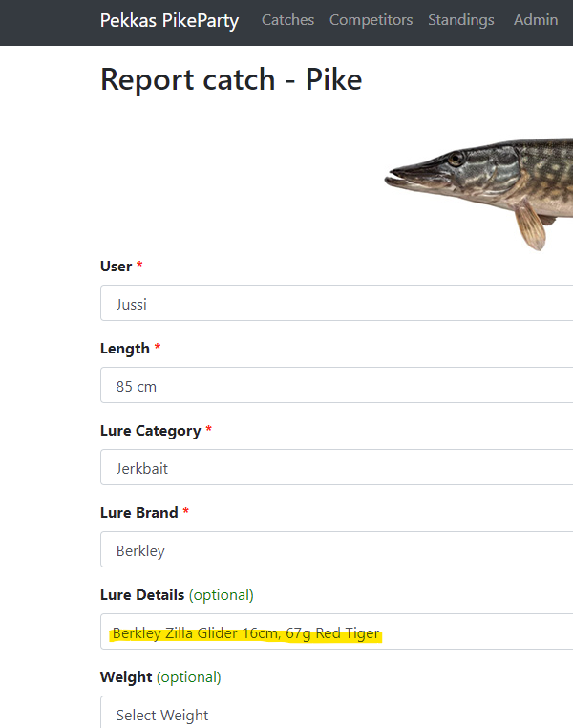Click the Lure Category label
This screenshot has width=573, height=728.
150,431
